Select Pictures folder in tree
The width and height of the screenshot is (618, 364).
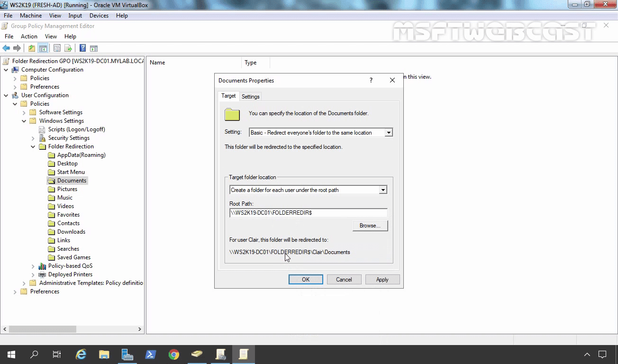(67, 189)
